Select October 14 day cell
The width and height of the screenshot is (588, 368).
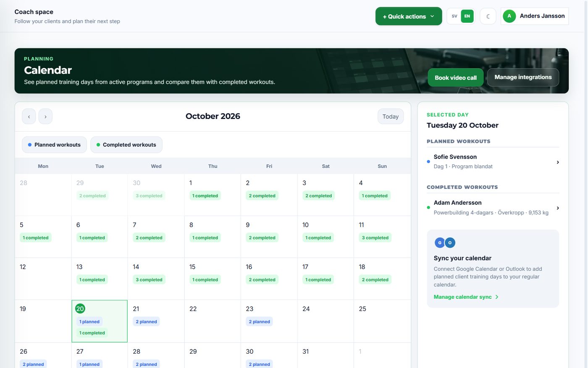point(156,279)
